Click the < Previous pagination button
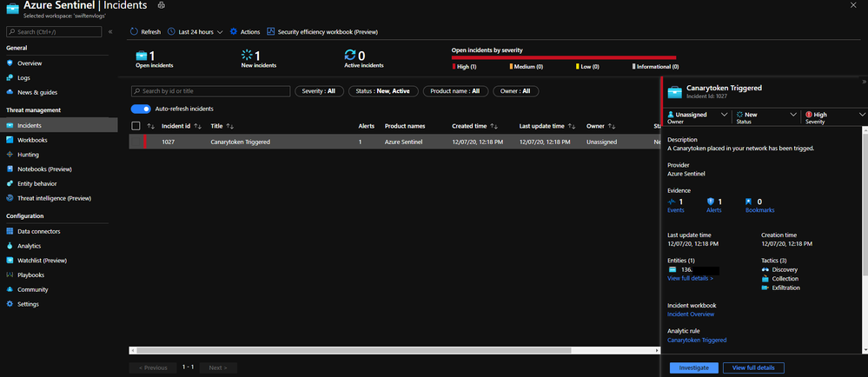 (153, 367)
